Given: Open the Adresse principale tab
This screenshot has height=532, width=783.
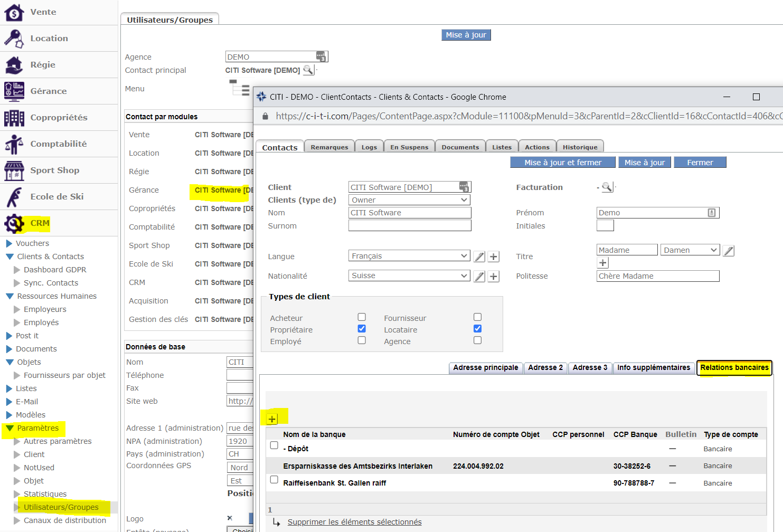Looking at the screenshot, I should [486, 367].
